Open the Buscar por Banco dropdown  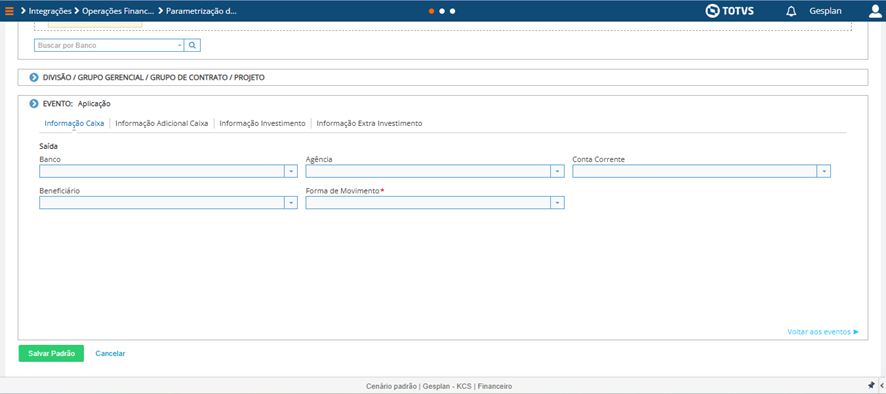tap(180, 45)
